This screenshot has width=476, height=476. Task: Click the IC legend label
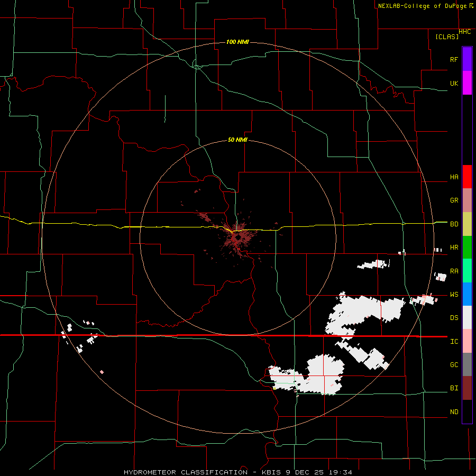tap(454, 342)
